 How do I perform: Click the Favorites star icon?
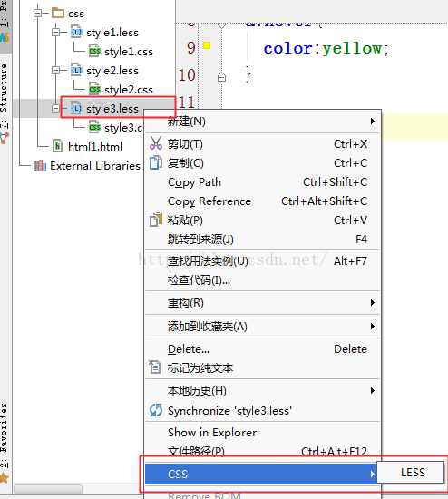pyautogui.click(x=5, y=477)
